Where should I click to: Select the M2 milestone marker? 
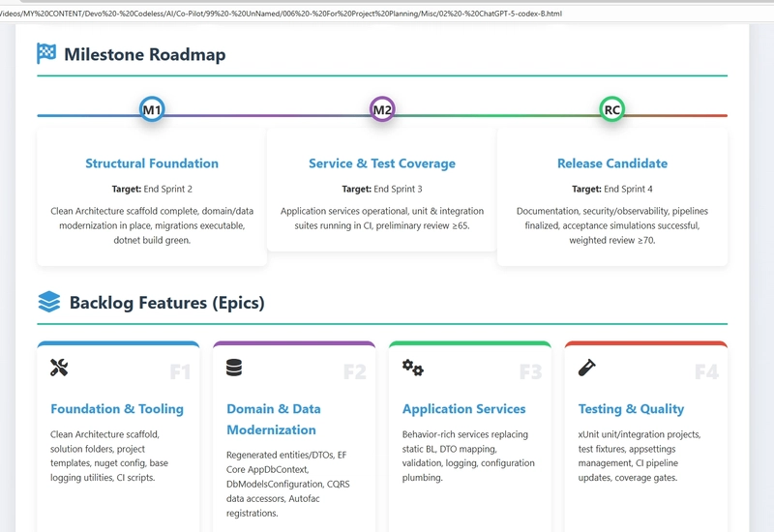[382, 110]
